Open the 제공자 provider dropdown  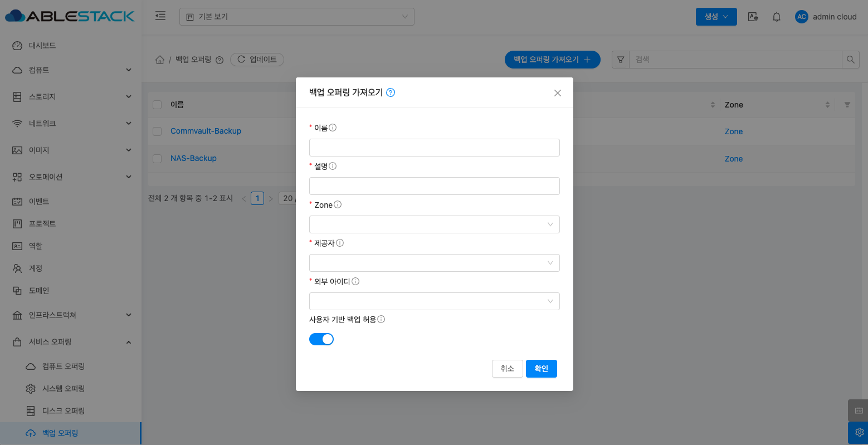click(x=434, y=263)
